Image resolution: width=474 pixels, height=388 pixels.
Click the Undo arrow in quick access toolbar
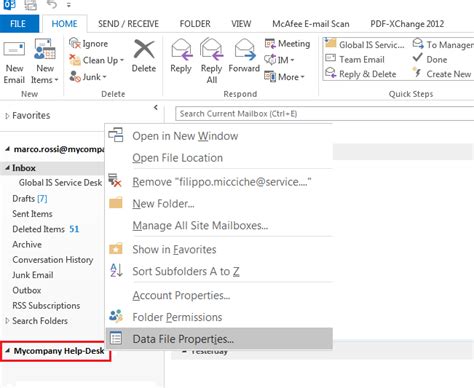[x=52, y=5]
